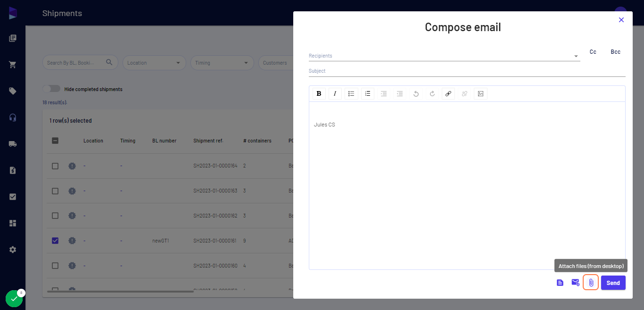The height and width of the screenshot is (310, 644).
Task: Sort by the BL number column header
Action: [x=165, y=141]
